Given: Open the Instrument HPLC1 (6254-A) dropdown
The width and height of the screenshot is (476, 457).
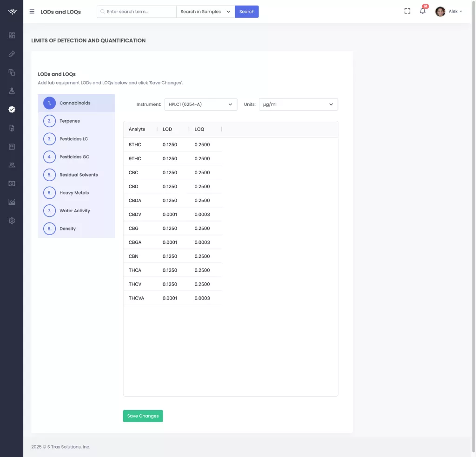Looking at the screenshot, I should click(x=201, y=104).
